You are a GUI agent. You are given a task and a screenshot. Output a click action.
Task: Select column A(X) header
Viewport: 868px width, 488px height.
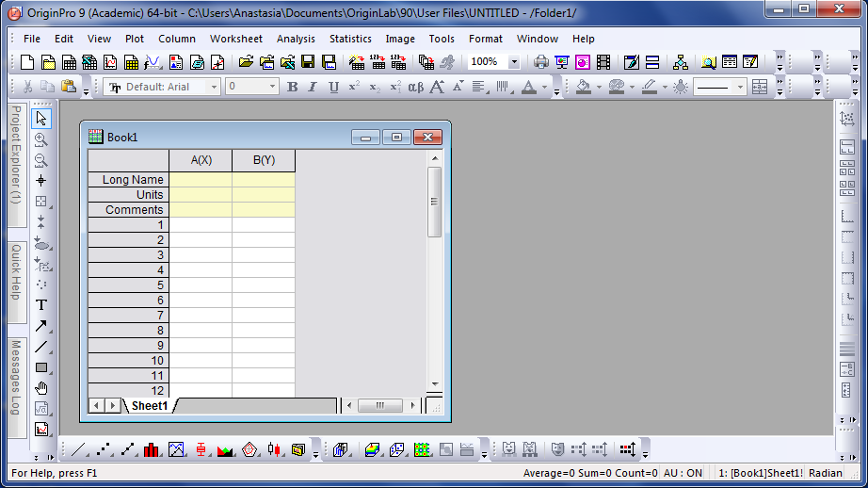201,160
